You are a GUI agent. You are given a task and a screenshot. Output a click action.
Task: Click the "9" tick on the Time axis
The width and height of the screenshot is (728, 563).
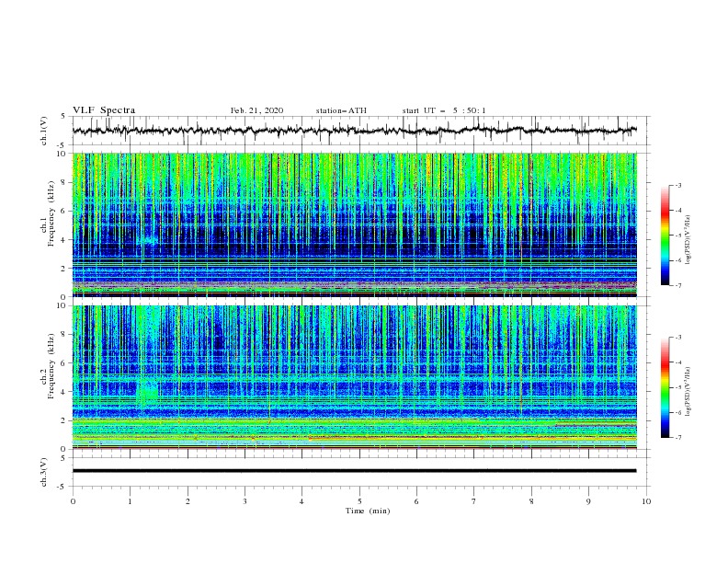(x=588, y=501)
